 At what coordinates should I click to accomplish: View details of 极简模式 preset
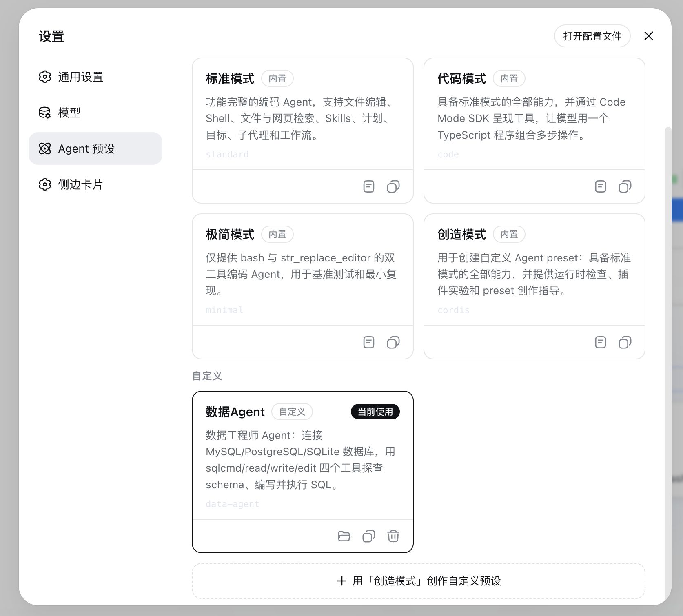[369, 342]
